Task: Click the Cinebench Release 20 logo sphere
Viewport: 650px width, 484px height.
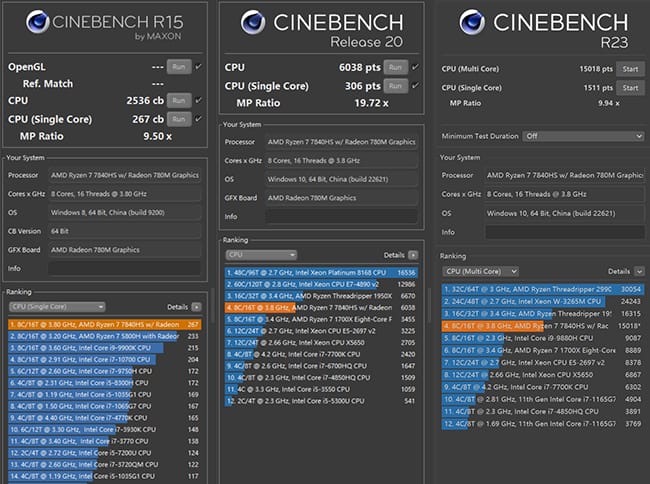Action: point(253,22)
